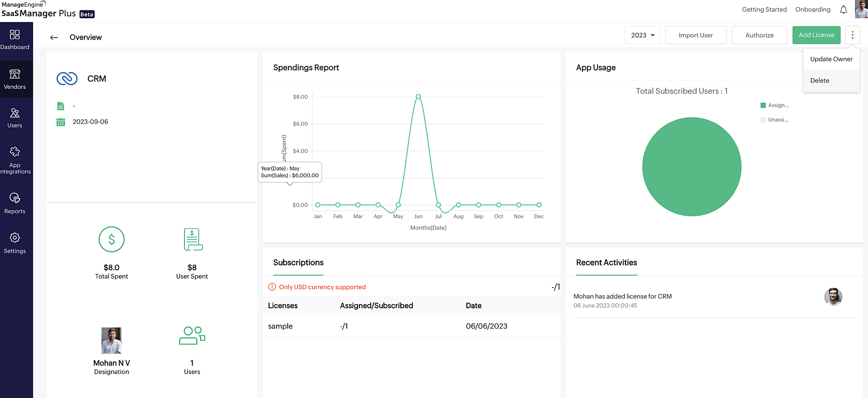
Task: Click the back arrow beside Overview
Action: [x=54, y=37]
